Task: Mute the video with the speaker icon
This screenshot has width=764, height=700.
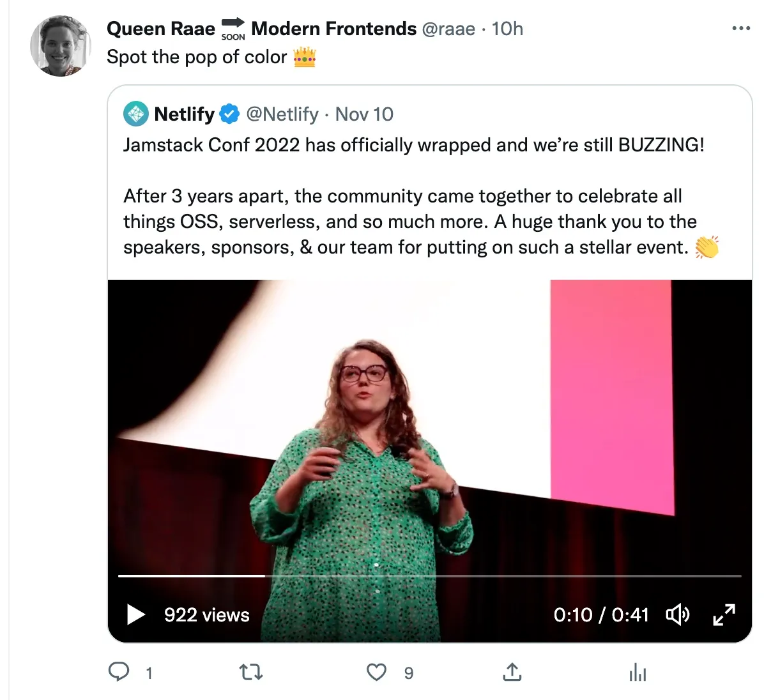Action: pyautogui.click(x=677, y=614)
